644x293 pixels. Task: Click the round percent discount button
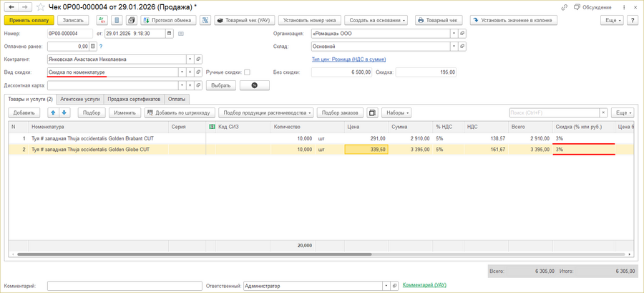[x=254, y=85]
